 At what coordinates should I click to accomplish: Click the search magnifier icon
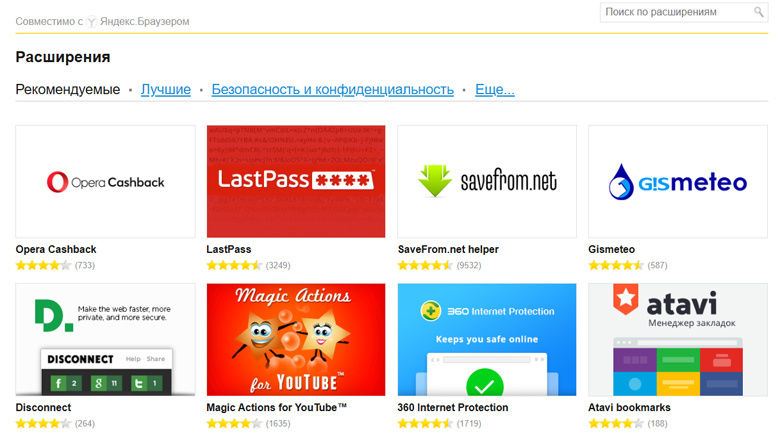(x=758, y=12)
